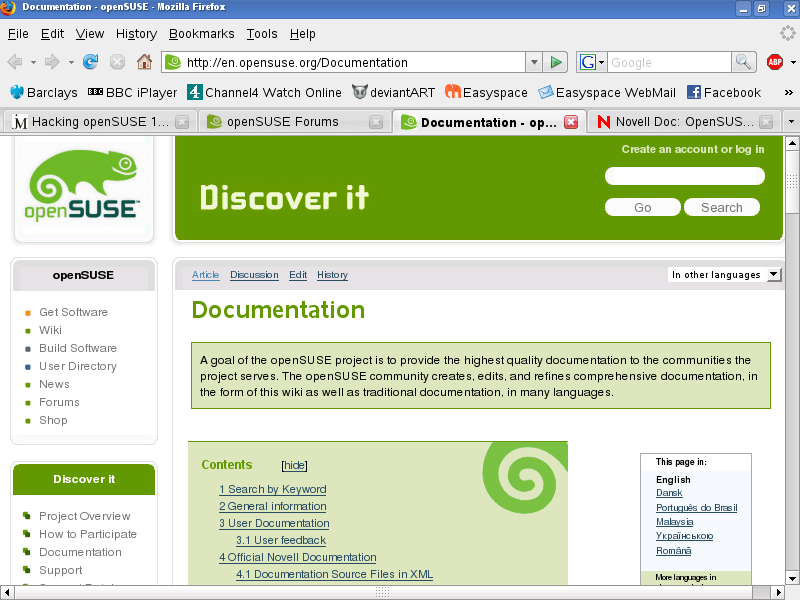Viewport: 800px width, 600px height.
Task: Click the search magnifier icon
Action: (x=743, y=62)
